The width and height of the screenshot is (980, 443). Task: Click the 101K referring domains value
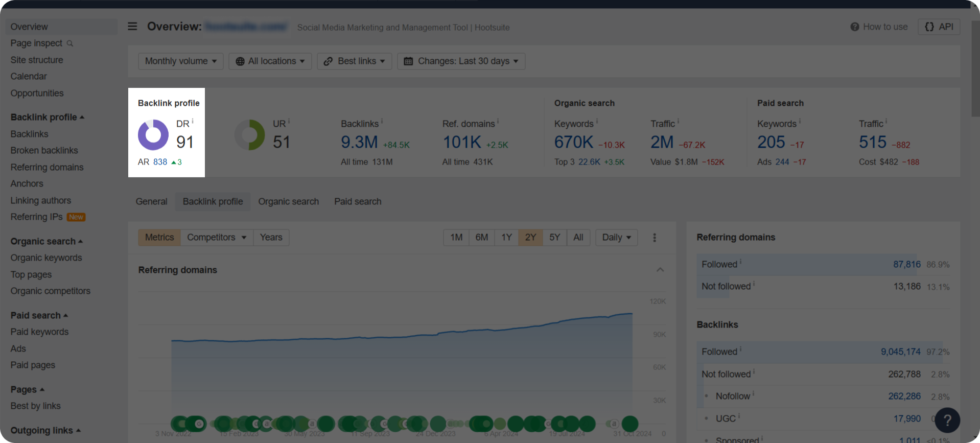462,143
